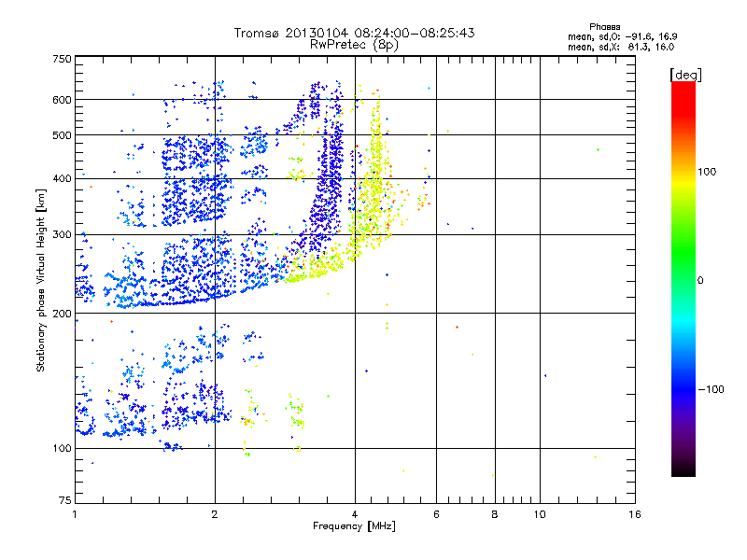Click the x-axis tick label "8"

pos(495,514)
